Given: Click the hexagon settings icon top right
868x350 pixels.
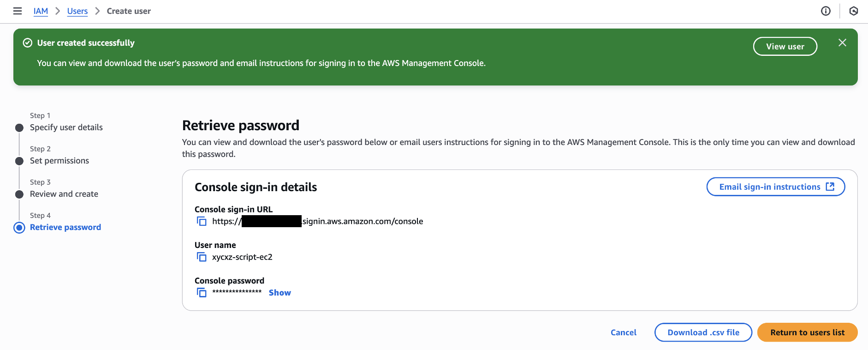Looking at the screenshot, I should [854, 11].
